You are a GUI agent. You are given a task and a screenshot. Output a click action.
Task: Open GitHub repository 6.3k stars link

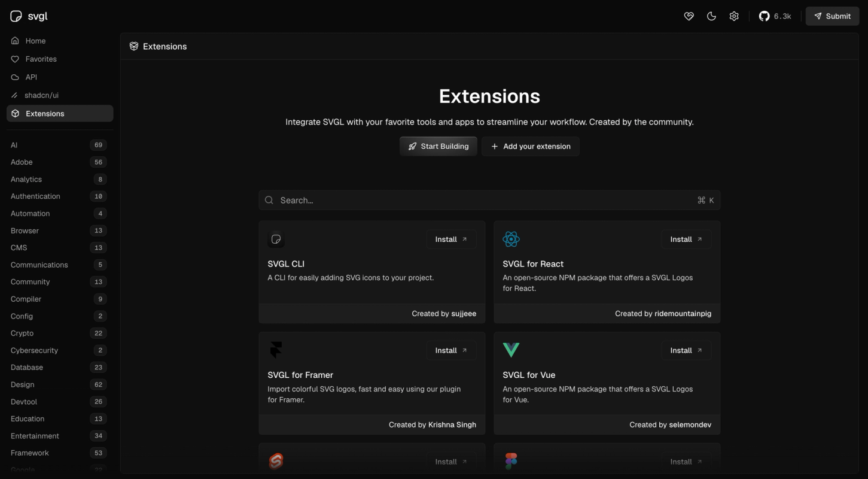pyautogui.click(x=775, y=16)
